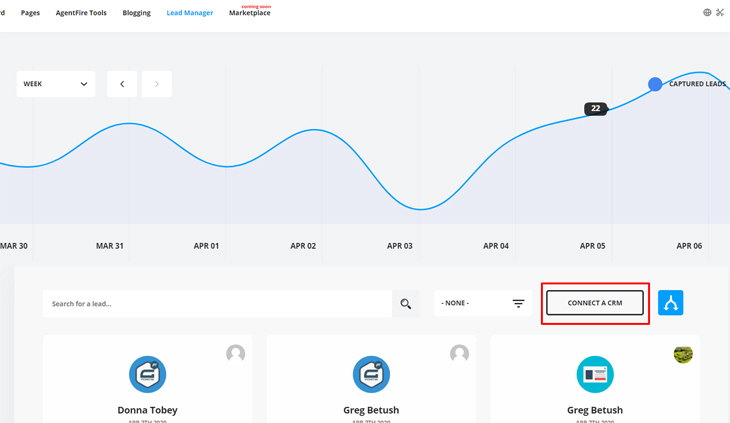Open the Blogging menu
This screenshot has width=730, height=423.
136,13
